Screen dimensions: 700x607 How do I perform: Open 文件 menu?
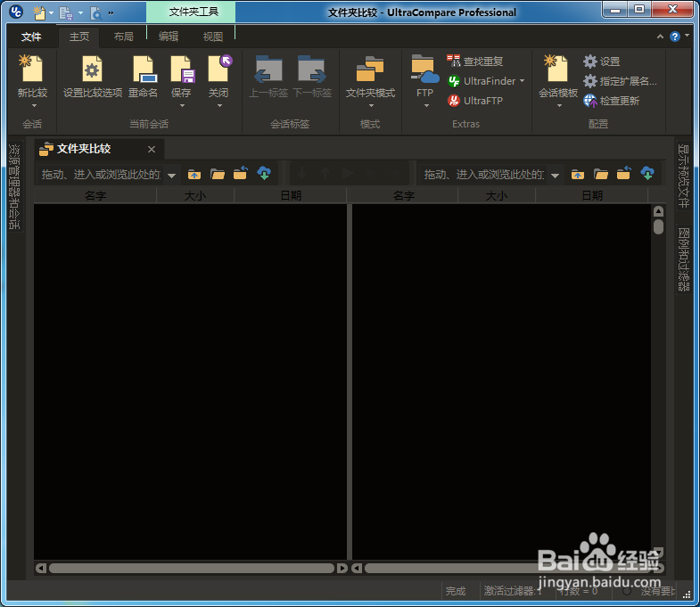pos(31,37)
